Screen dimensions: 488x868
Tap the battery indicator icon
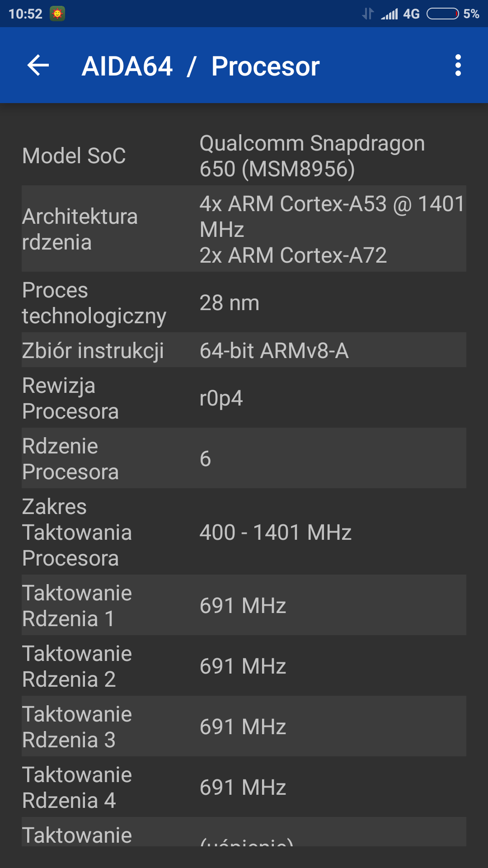click(x=442, y=14)
